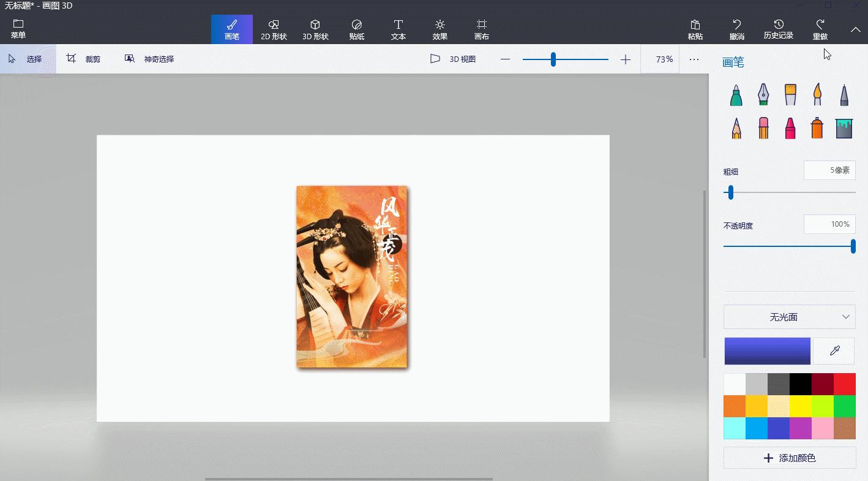Click the 100% opacity input field
868x481 pixels.
829,224
